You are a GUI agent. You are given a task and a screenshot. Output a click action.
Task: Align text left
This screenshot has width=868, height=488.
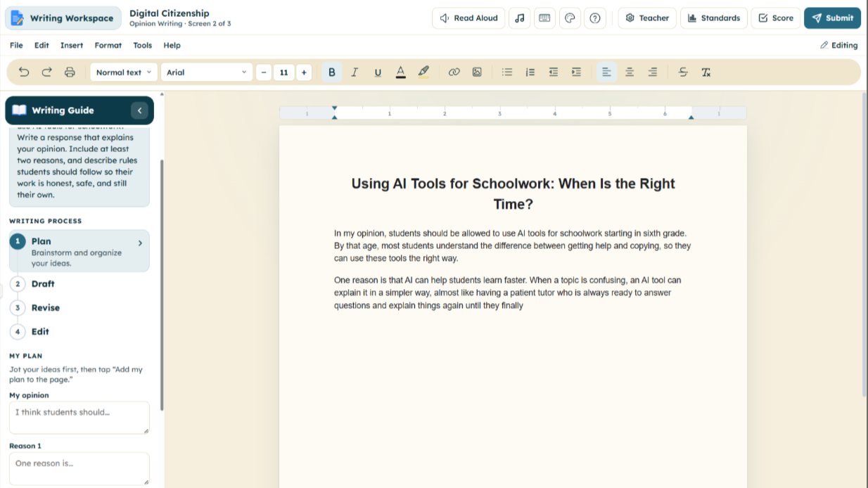click(x=606, y=72)
